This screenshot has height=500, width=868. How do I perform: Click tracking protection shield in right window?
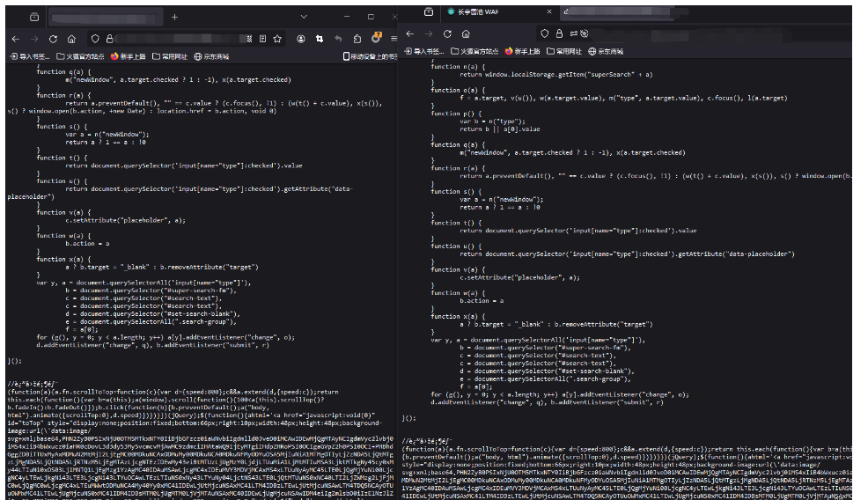545,33
